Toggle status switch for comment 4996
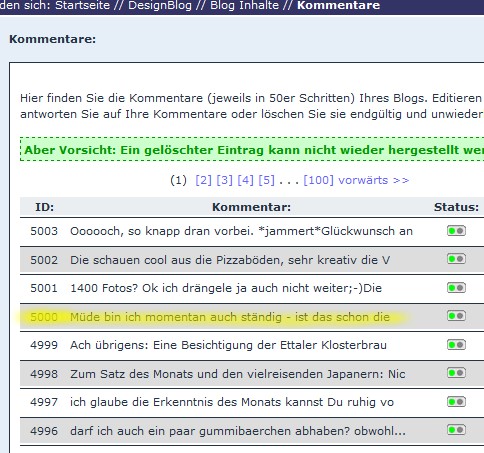484x453 pixels. point(456,430)
